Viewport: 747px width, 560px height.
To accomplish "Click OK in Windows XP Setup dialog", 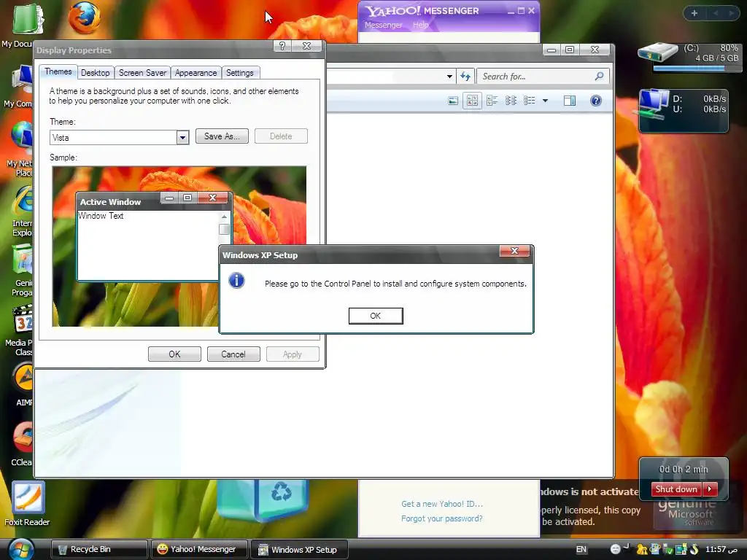I will (x=376, y=316).
